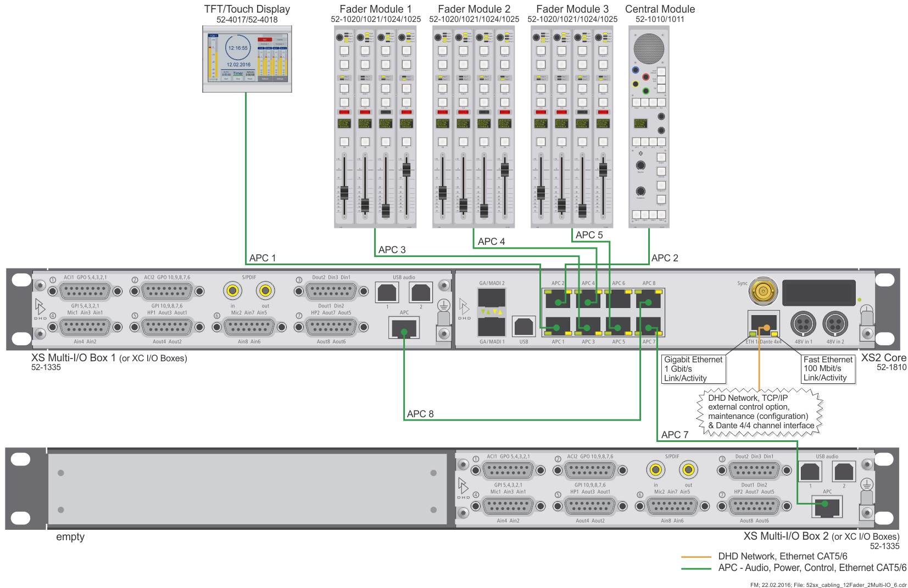The width and height of the screenshot is (908, 588).
Task: Click USB audio port 1 on Box 2
Action: 810,471
